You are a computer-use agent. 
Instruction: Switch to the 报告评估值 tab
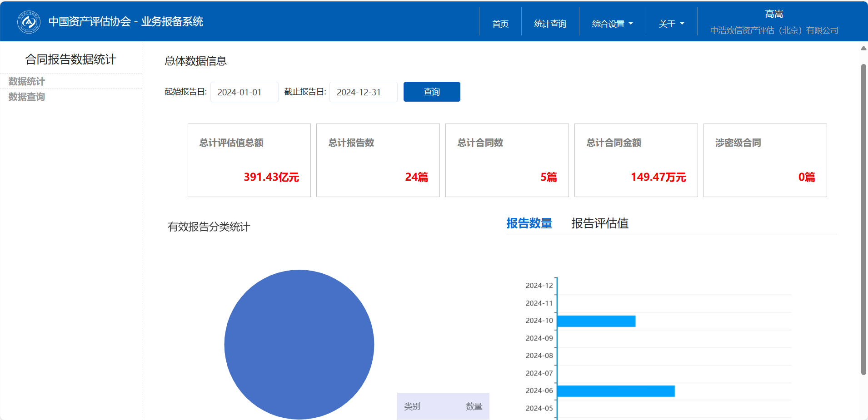(x=599, y=223)
